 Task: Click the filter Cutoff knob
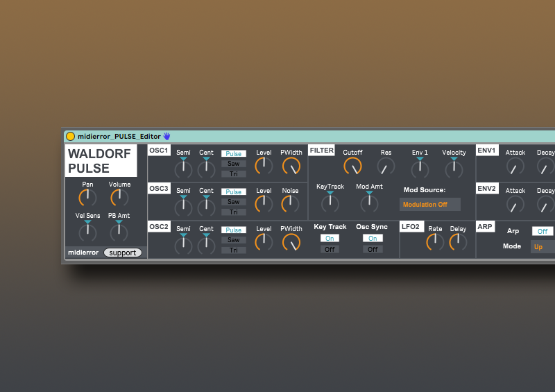tap(352, 166)
